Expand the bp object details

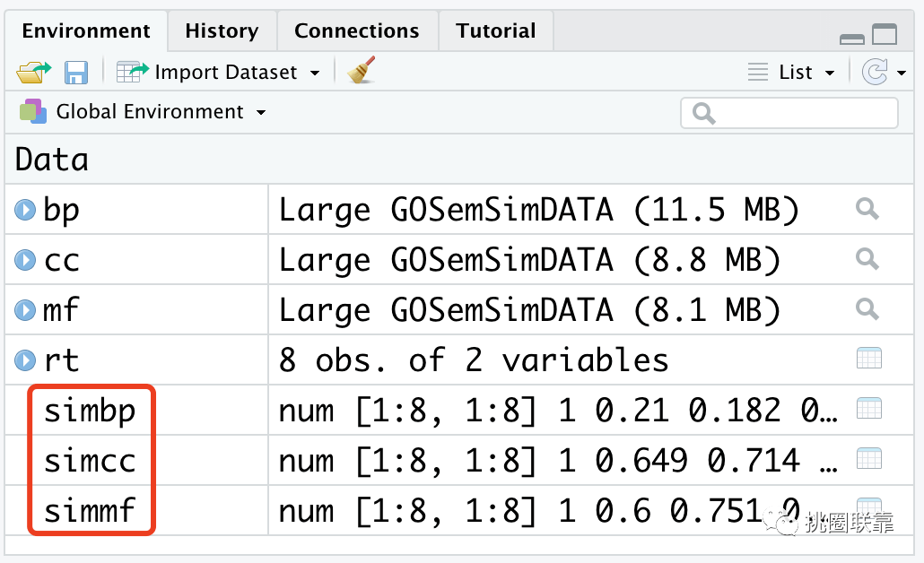25,211
